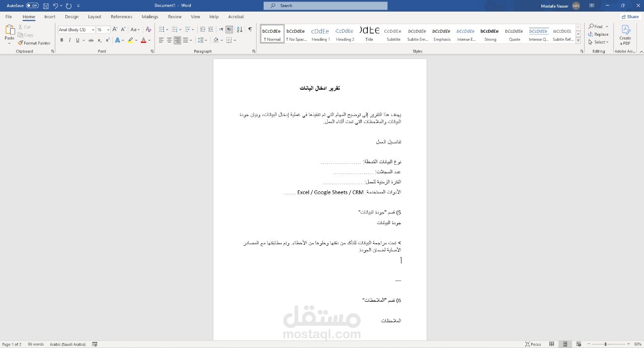Apply the Heading 1 style
The image size is (644, 348).
[x=320, y=34]
